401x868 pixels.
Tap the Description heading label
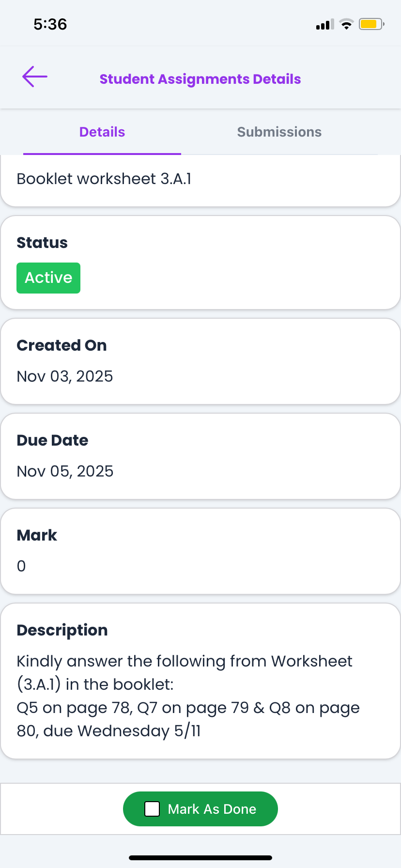(62, 630)
